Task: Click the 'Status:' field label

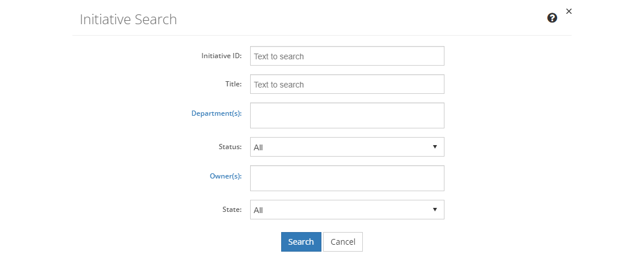Action: 229,147
